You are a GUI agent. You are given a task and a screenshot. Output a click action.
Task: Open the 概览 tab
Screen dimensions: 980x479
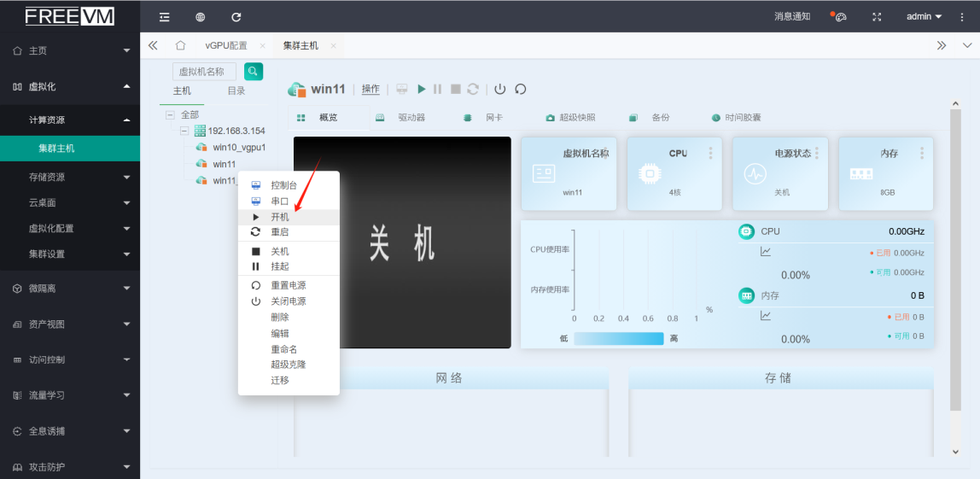click(x=329, y=118)
